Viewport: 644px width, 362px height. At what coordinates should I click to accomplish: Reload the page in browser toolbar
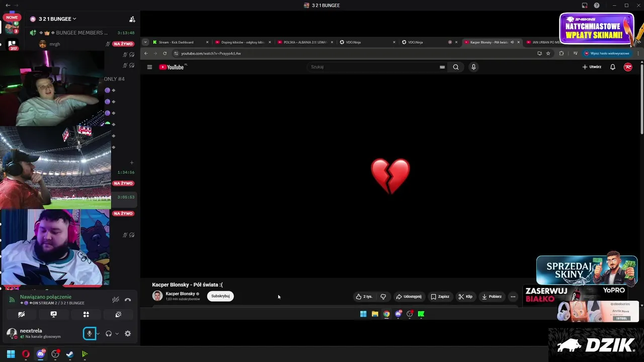pyautogui.click(x=165, y=53)
